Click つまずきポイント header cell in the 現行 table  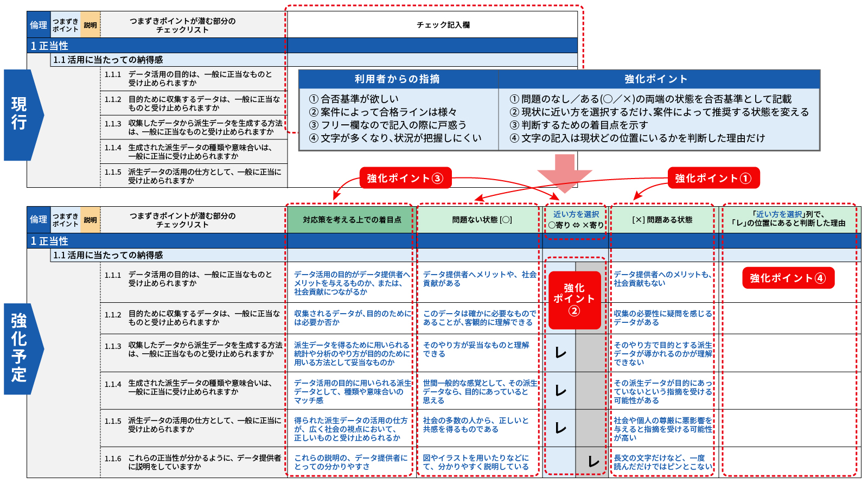coord(65,25)
